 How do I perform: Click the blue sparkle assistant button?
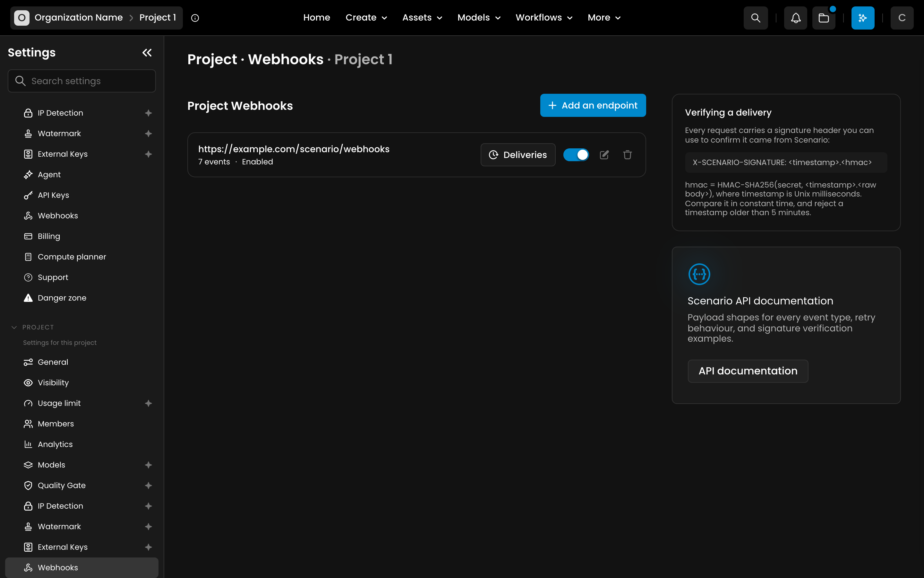[x=862, y=18]
